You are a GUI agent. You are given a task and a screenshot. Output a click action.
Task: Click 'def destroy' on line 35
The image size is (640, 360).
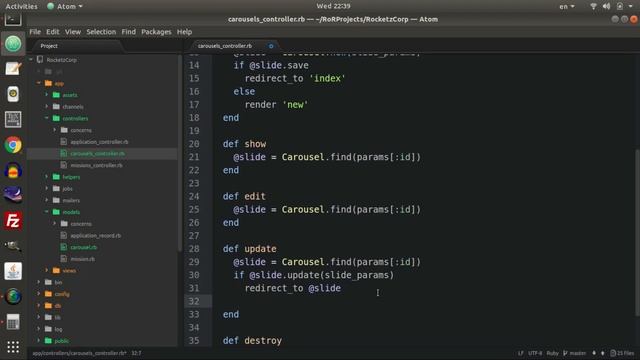[x=252, y=340]
